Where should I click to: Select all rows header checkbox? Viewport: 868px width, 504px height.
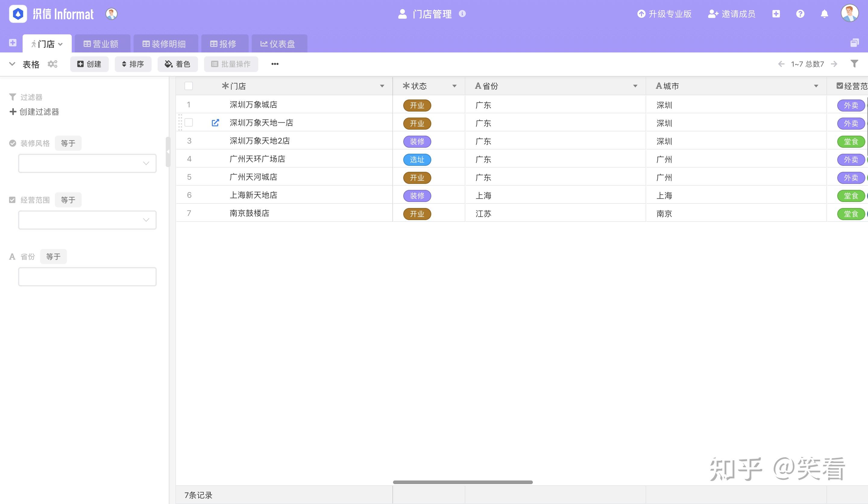tap(189, 86)
